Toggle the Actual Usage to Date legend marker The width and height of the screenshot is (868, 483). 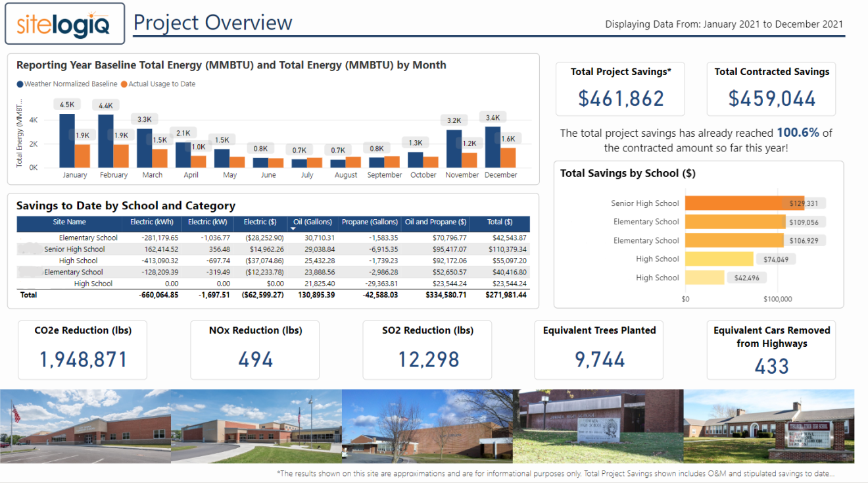[x=124, y=84]
